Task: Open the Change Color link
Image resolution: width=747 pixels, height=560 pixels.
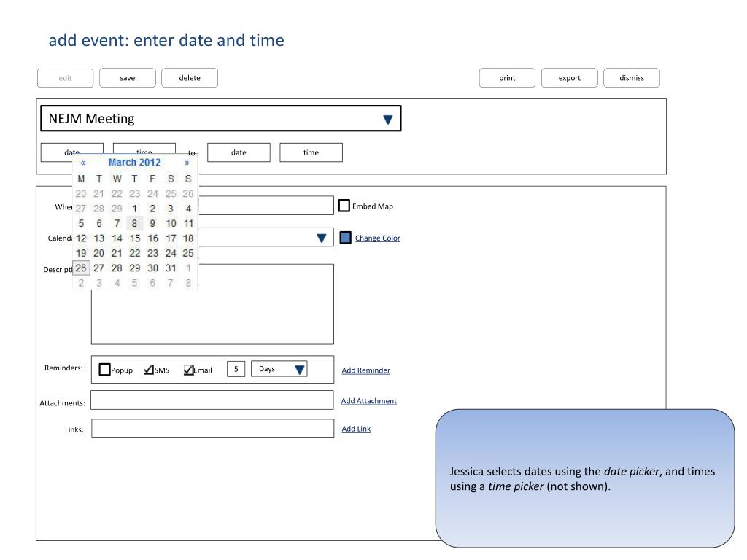Action: 377,238
